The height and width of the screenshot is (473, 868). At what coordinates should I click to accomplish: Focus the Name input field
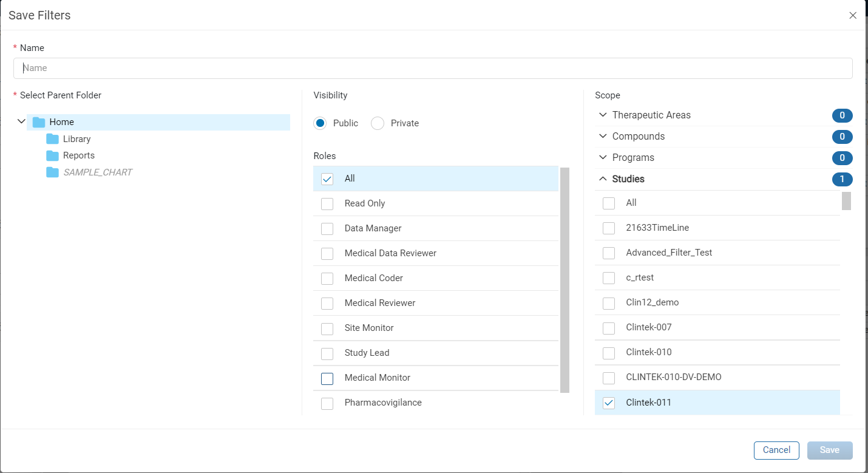pyautogui.click(x=433, y=68)
